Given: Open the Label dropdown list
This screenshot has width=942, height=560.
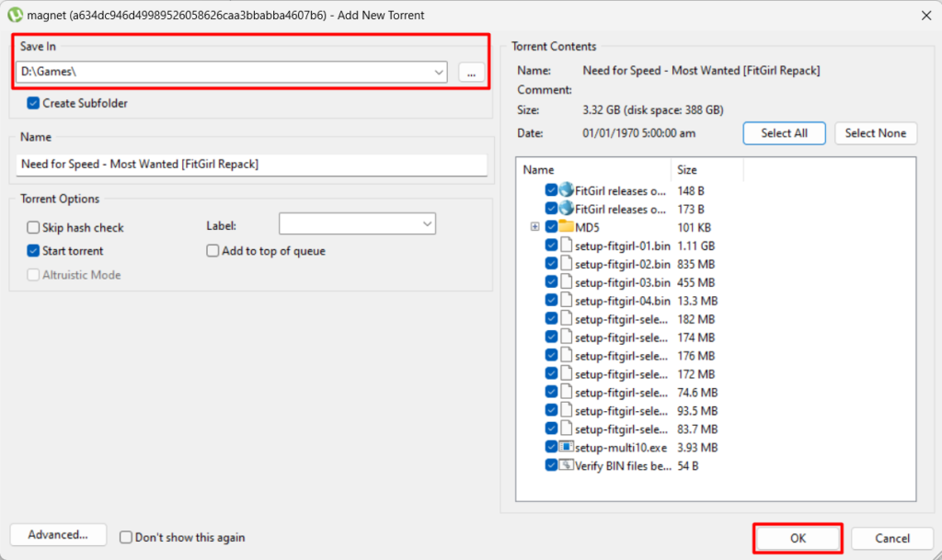Looking at the screenshot, I should [x=427, y=223].
